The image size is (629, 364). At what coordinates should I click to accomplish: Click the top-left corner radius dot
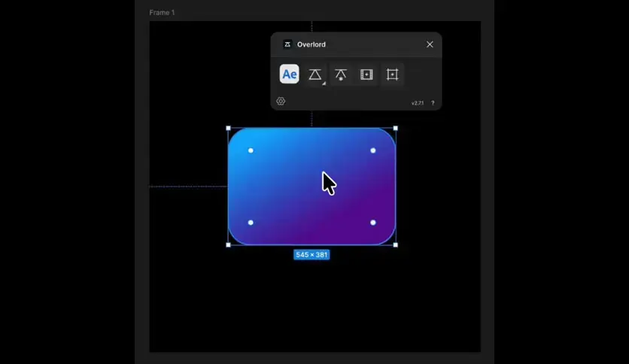coord(251,150)
